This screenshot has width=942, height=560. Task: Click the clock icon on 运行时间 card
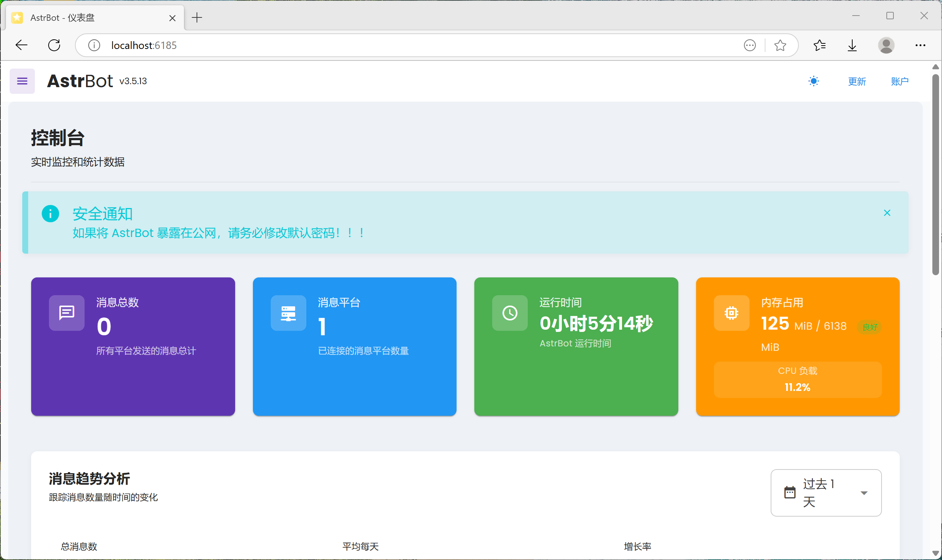(510, 313)
